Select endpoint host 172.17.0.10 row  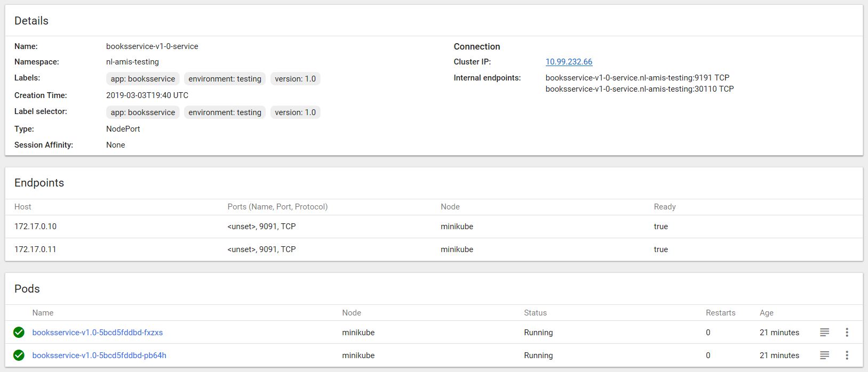click(x=36, y=227)
